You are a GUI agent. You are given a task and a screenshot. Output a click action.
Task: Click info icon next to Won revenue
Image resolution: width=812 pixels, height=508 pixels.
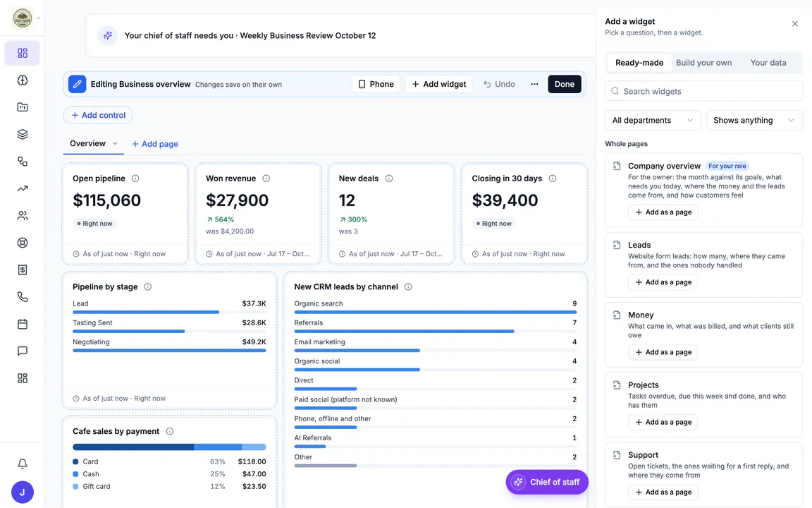tap(266, 179)
